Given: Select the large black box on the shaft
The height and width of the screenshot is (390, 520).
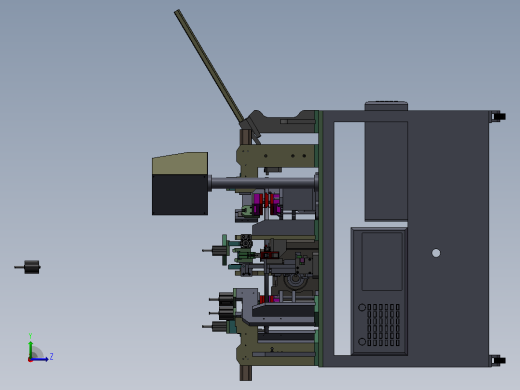Looking at the screenshot, I should pos(180,194).
